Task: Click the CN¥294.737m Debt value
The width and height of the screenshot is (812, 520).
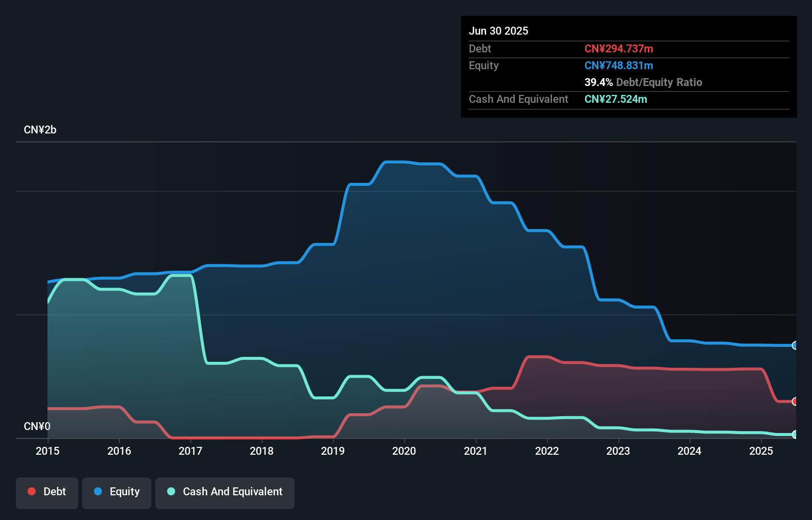Action: (x=619, y=48)
